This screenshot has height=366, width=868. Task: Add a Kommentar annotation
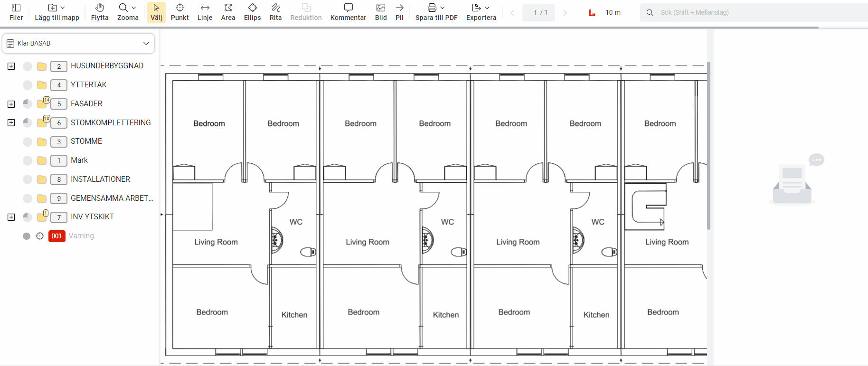[x=349, y=12]
